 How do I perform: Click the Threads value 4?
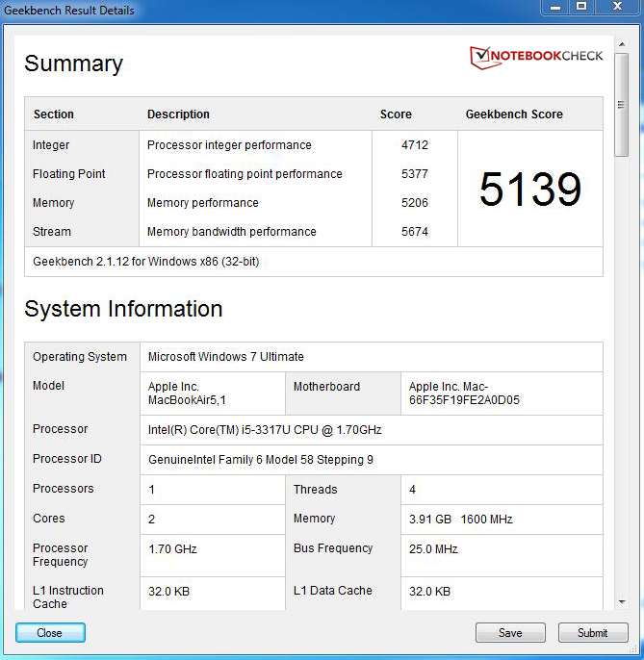[x=412, y=490]
